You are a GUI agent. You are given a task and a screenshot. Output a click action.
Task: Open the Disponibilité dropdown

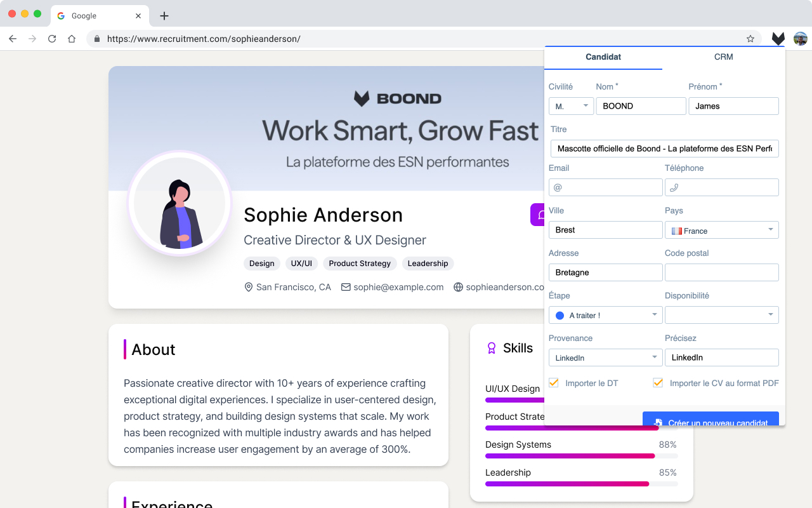721,315
